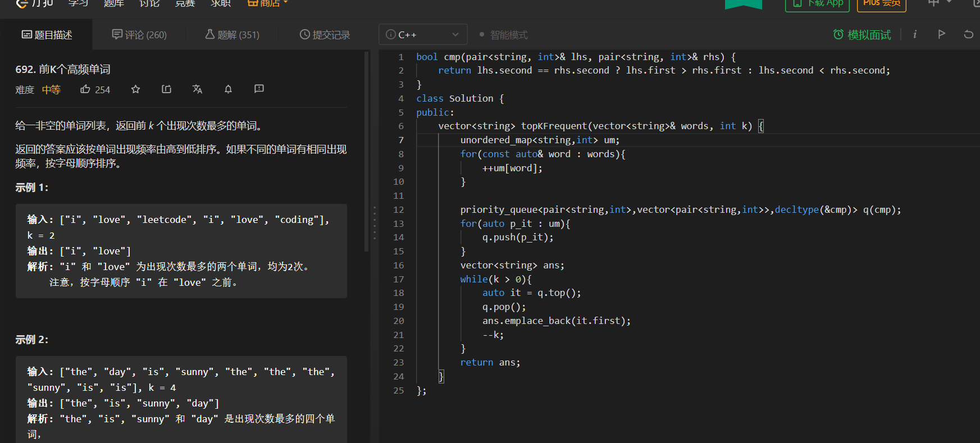Place cursor on 'public:' line
This screenshot has height=443, width=980.
pos(435,112)
